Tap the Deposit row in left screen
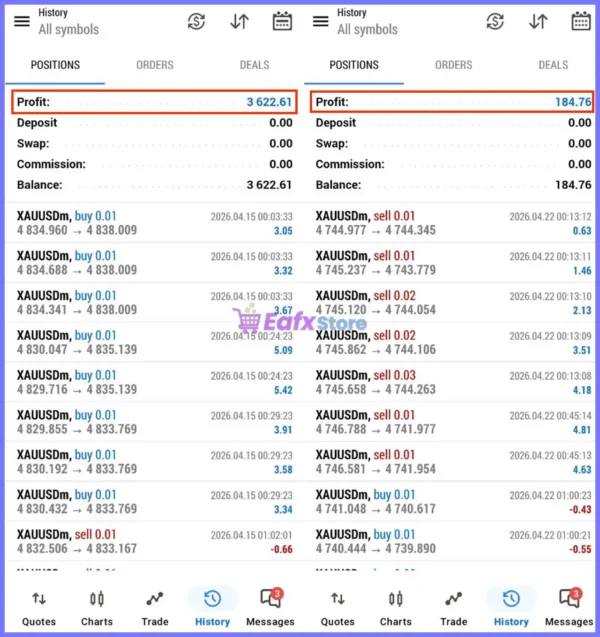The width and height of the screenshot is (600, 637). coord(154,123)
